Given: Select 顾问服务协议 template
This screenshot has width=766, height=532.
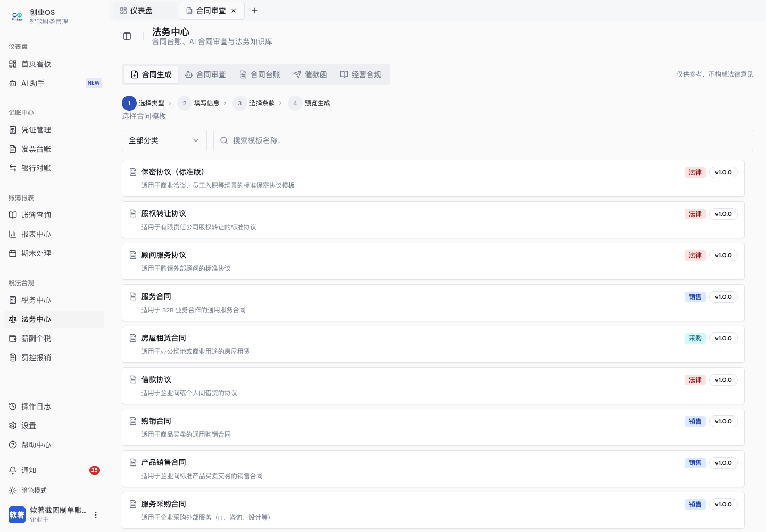Looking at the screenshot, I should click(433, 261).
